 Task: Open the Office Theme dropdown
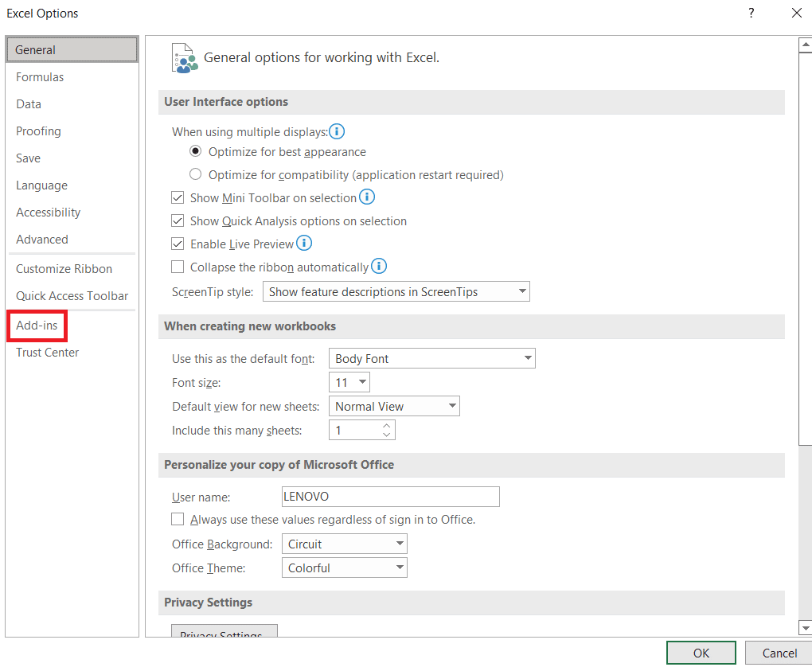click(344, 568)
